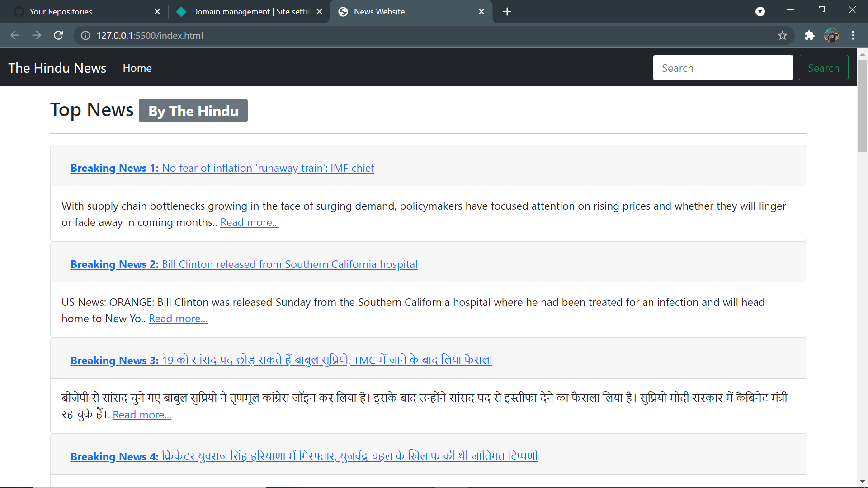Click inside the Search input field
Viewport: 868px width, 488px height.
722,67
